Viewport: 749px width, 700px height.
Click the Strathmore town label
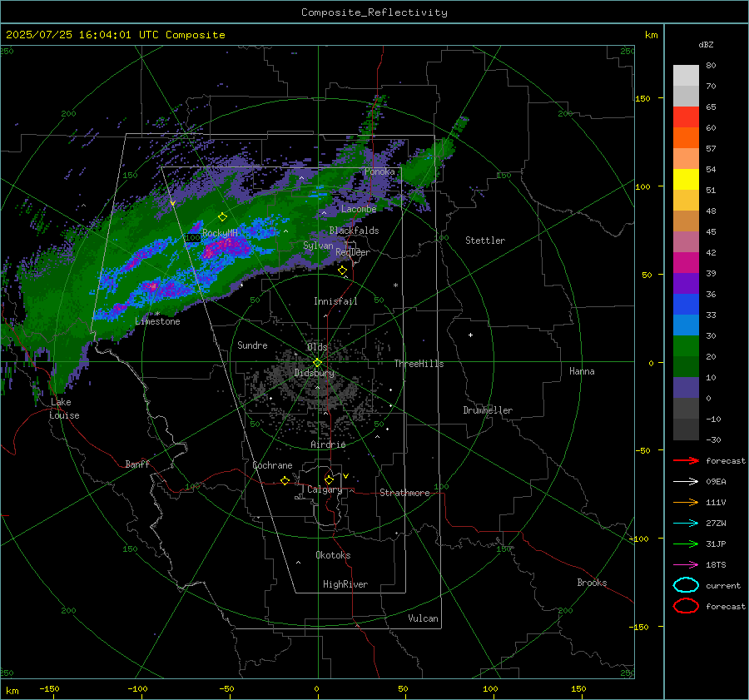coord(404,493)
